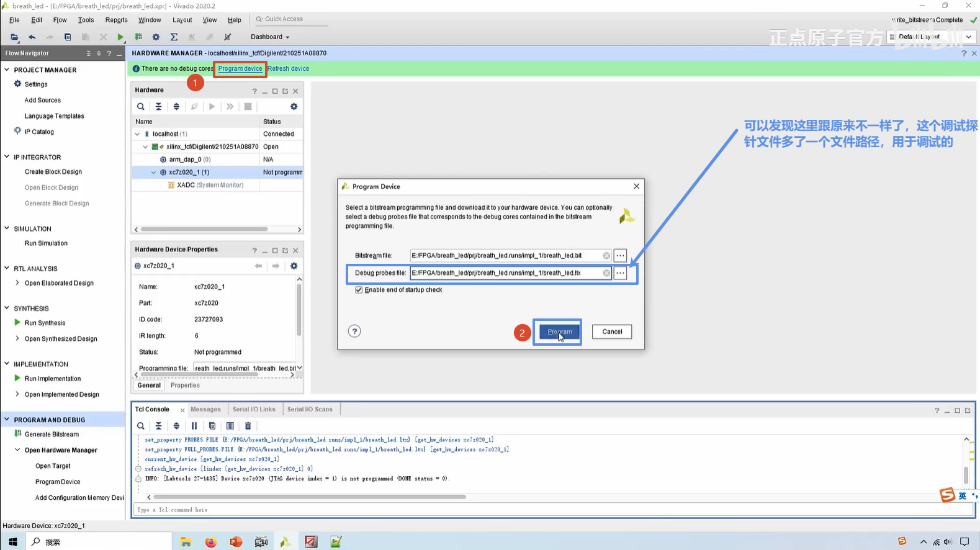
Task: Collapse IP INTEGRATOR section
Action: point(7,157)
